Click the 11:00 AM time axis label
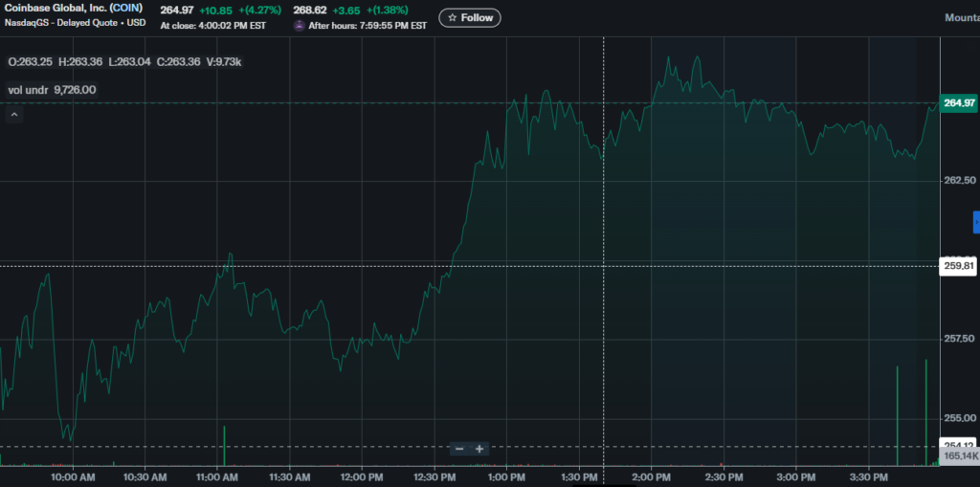The height and width of the screenshot is (487, 980). (217, 476)
